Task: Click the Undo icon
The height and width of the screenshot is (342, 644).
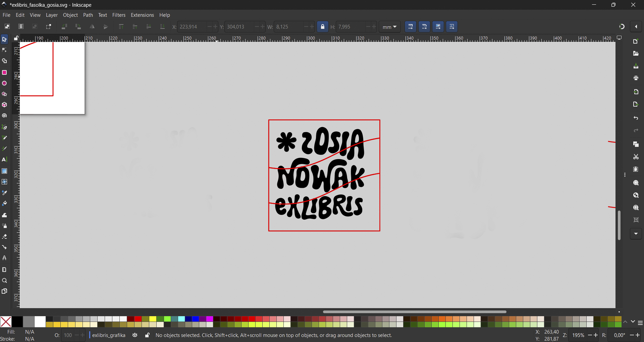Action: pyautogui.click(x=636, y=118)
